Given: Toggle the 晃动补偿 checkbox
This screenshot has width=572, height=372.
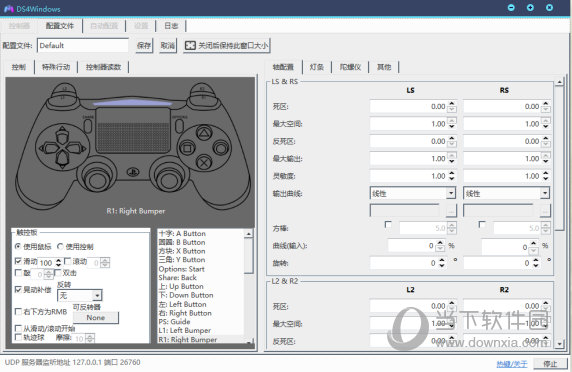Looking at the screenshot, I should coord(18,290).
